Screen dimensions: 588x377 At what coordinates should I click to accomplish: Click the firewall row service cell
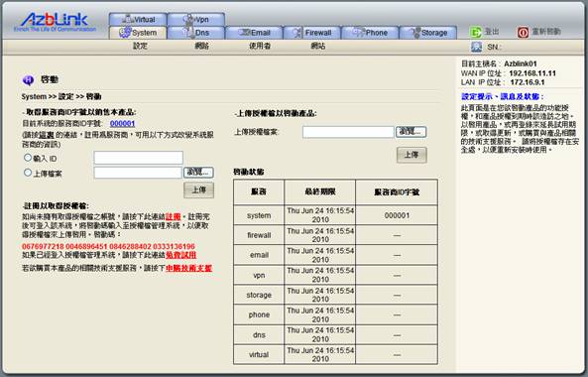(259, 235)
